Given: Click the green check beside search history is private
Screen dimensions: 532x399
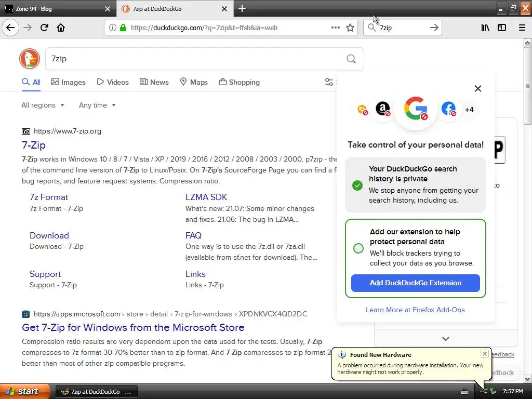Looking at the screenshot, I should (357, 185).
